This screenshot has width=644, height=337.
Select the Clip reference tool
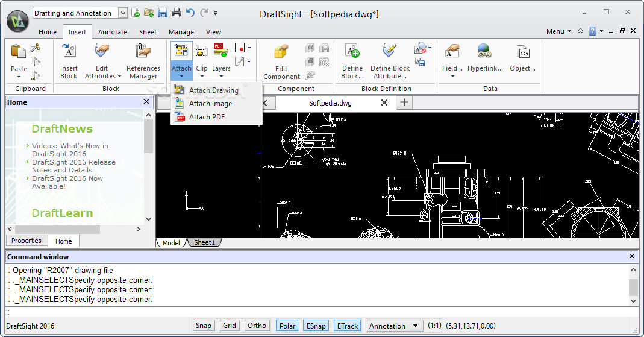click(201, 52)
